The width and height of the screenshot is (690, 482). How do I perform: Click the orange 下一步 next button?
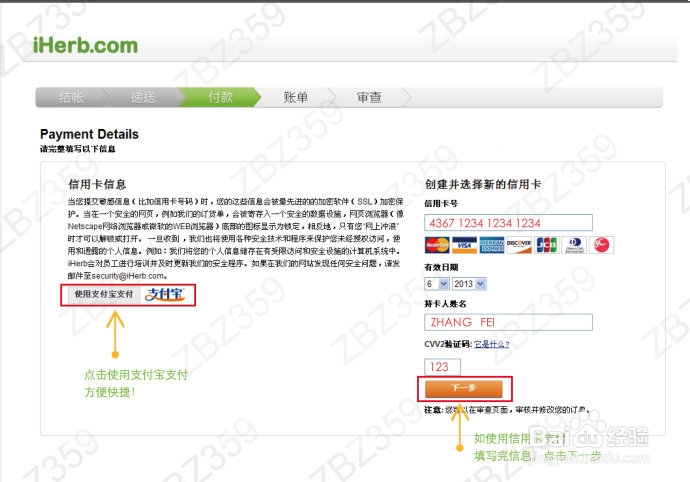tap(464, 388)
